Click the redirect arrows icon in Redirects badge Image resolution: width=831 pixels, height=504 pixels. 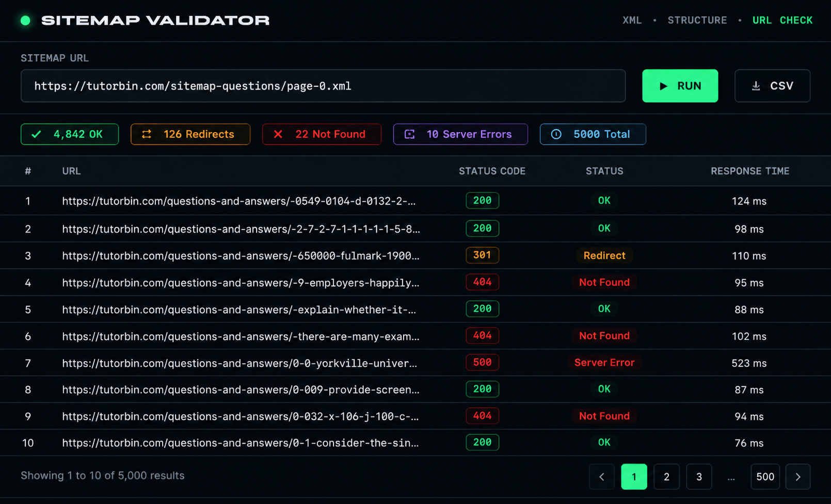pos(147,134)
